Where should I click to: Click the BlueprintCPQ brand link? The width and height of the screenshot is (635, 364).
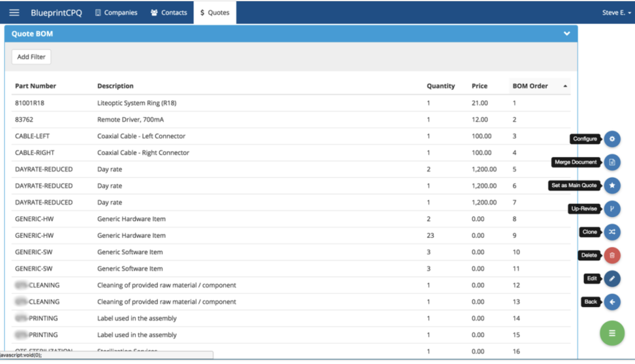56,13
